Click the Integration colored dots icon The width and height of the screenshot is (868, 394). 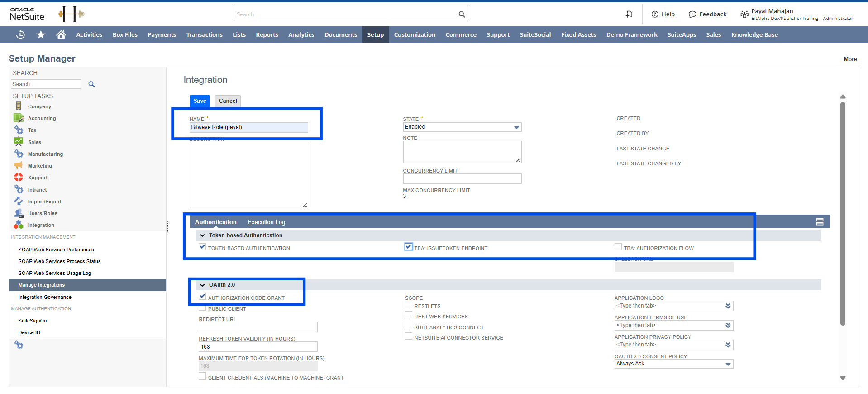[x=19, y=225]
